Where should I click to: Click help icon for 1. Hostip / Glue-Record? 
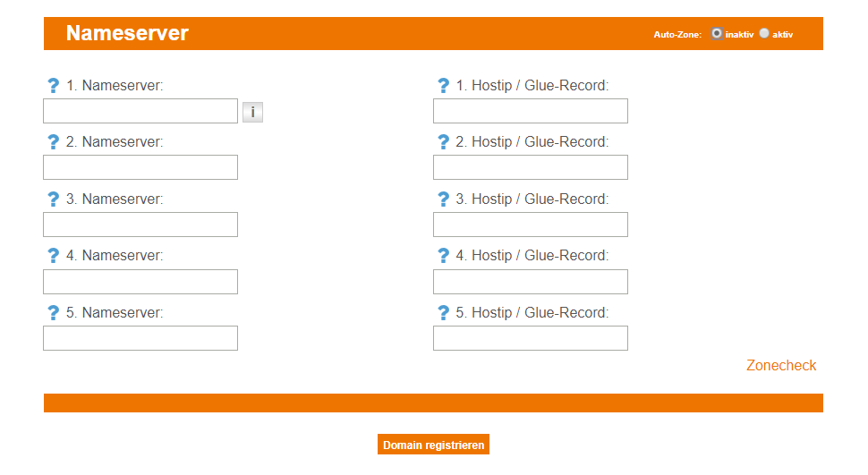pyautogui.click(x=443, y=86)
